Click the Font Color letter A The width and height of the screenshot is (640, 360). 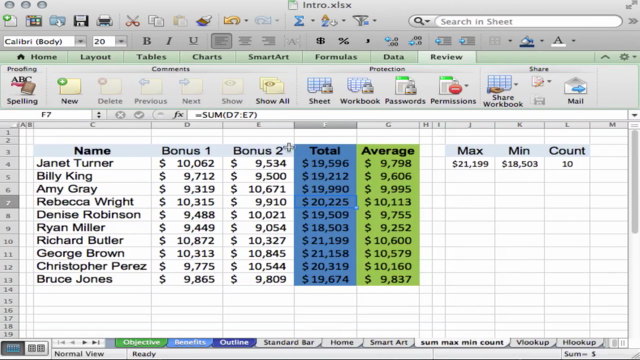point(558,41)
